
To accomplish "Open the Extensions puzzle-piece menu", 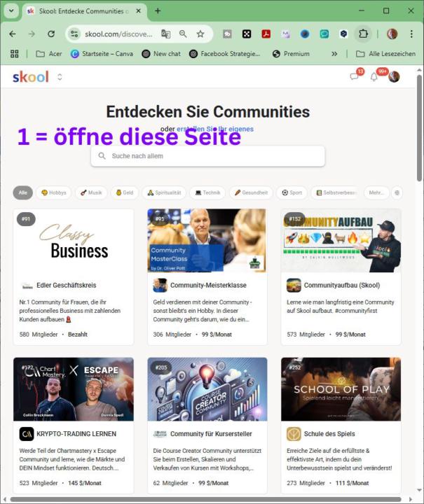I will pos(363,34).
